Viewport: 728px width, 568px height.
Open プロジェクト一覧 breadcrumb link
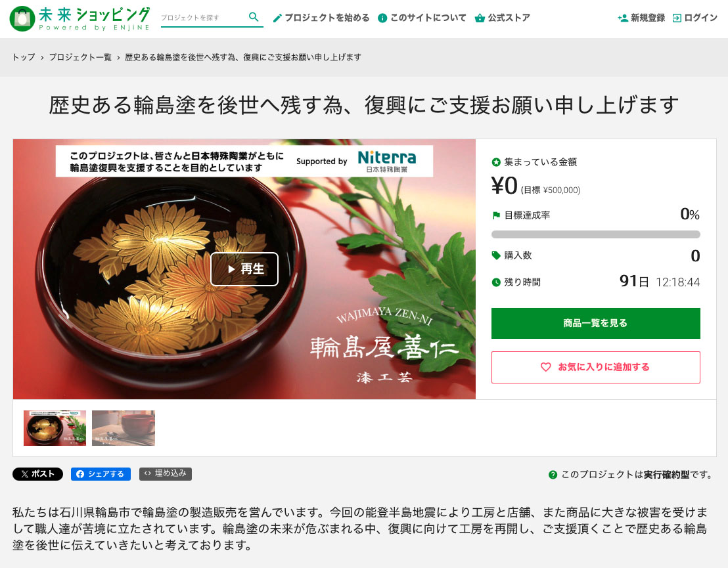[x=80, y=57]
